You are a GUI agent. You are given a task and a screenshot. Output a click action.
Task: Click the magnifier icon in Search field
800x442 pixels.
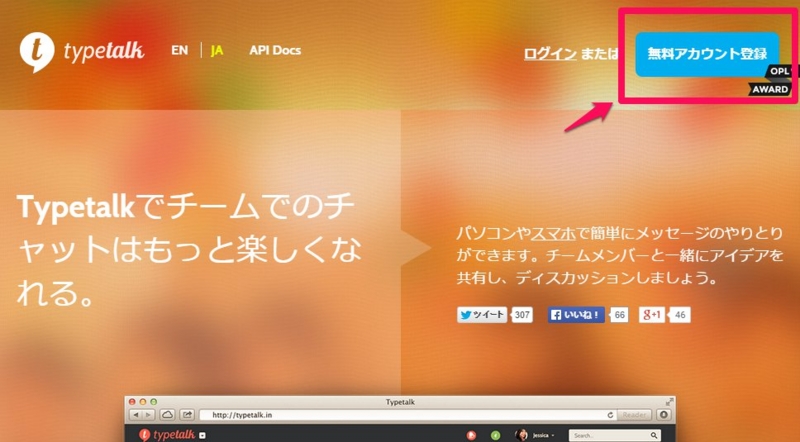tap(654, 435)
